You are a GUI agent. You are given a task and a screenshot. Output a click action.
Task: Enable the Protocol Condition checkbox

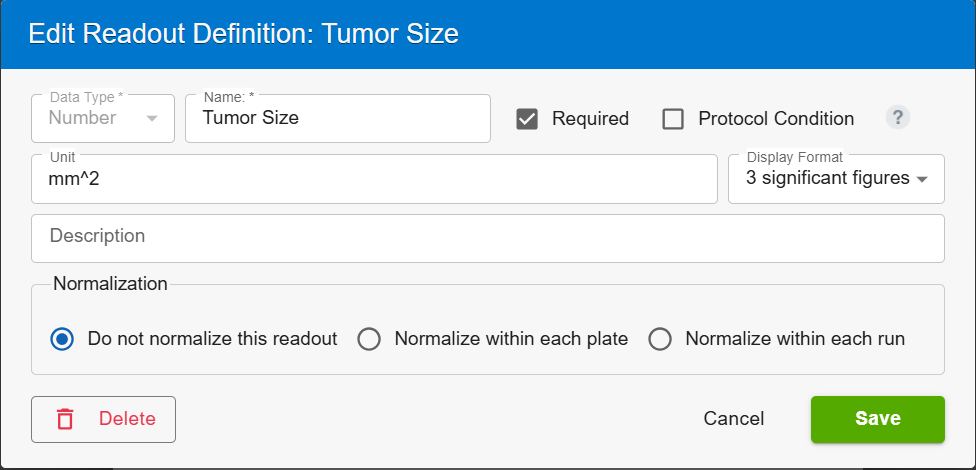(x=673, y=119)
